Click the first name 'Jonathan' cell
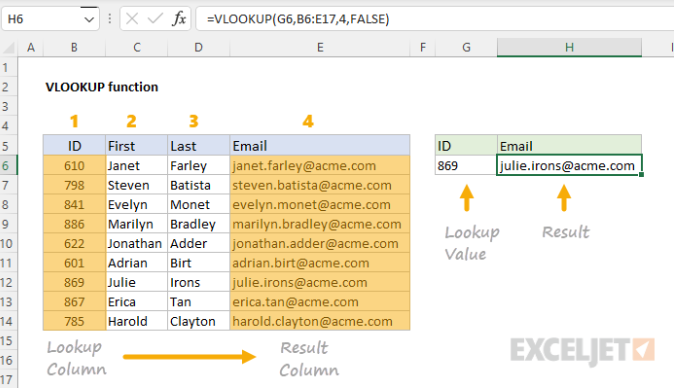This screenshot has width=674, height=388. point(137,244)
